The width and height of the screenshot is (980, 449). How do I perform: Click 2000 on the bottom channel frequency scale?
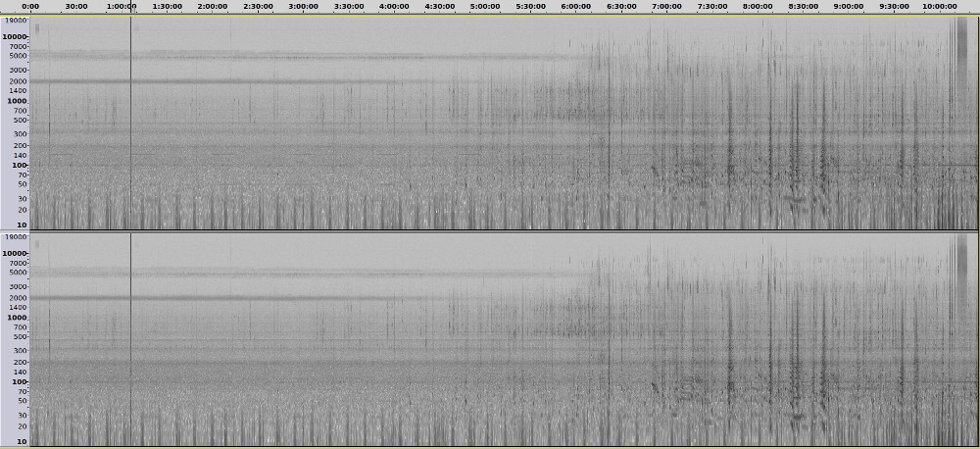tap(17, 297)
